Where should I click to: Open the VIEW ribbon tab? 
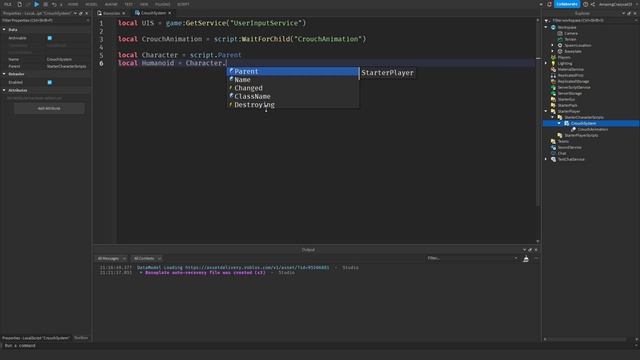(x=144, y=4)
